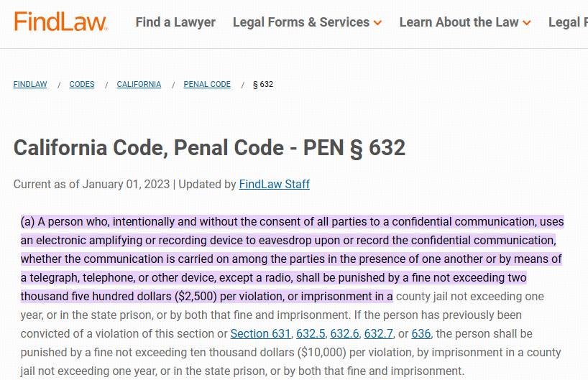Open the Legal Forms & Services menu

point(307,22)
